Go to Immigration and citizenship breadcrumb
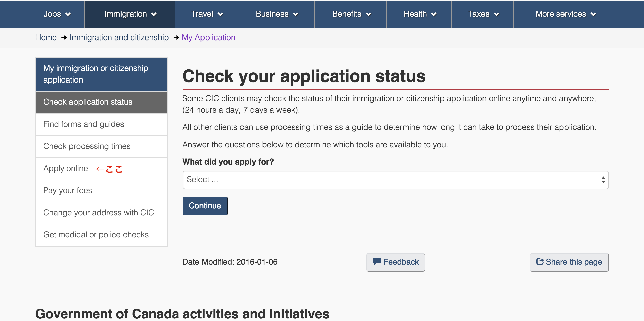The height and width of the screenshot is (321, 644). point(119,37)
